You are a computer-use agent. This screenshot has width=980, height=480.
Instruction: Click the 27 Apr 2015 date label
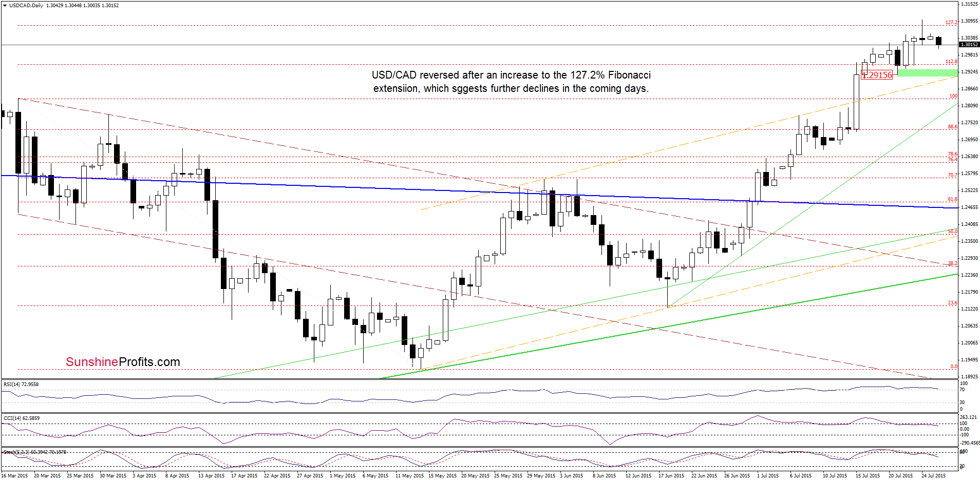point(310,476)
